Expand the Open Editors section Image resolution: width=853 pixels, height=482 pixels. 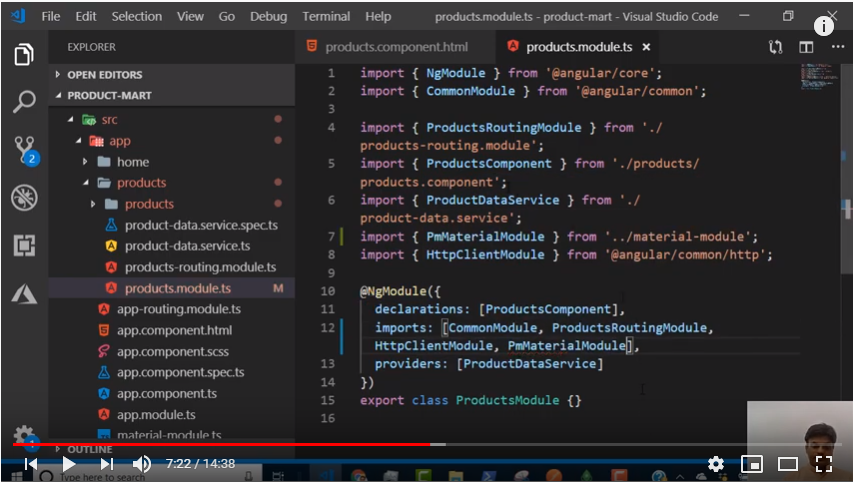[104, 75]
